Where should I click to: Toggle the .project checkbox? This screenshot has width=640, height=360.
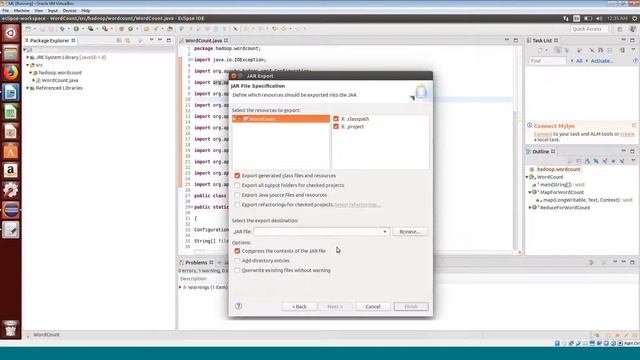[336, 127]
